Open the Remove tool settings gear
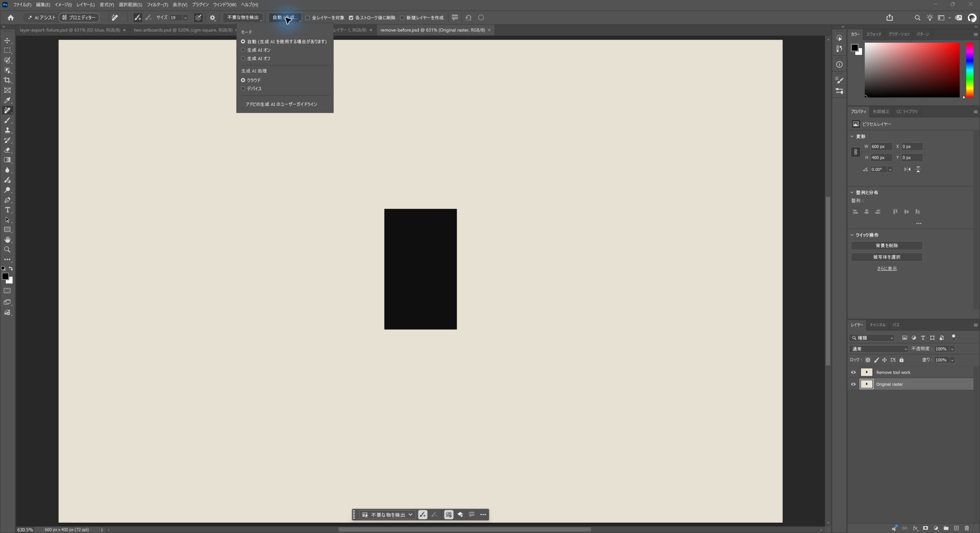This screenshot has height=533, width=980. (212, 18)
